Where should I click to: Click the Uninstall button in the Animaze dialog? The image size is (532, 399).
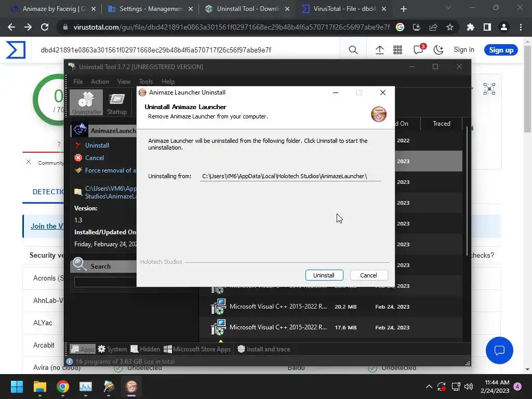(324, 275)
